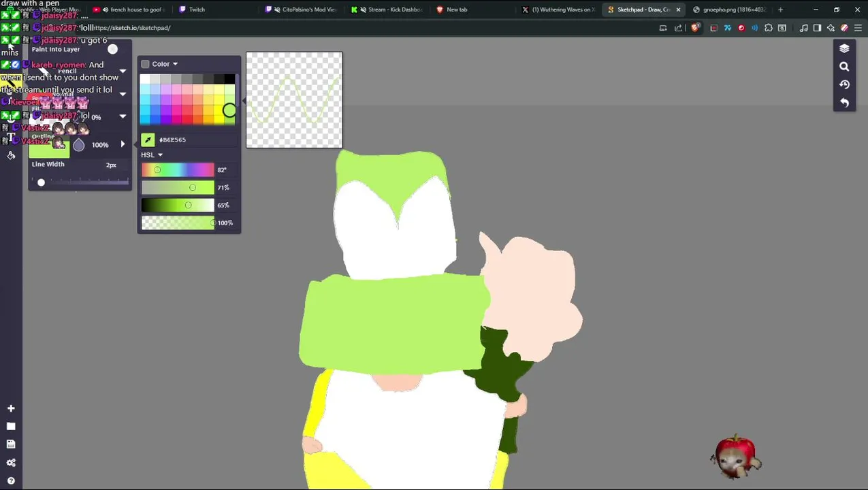The image size is (868, 490).
Task: Open the Leo AI sparkle icon
Action: click(831, 28)
